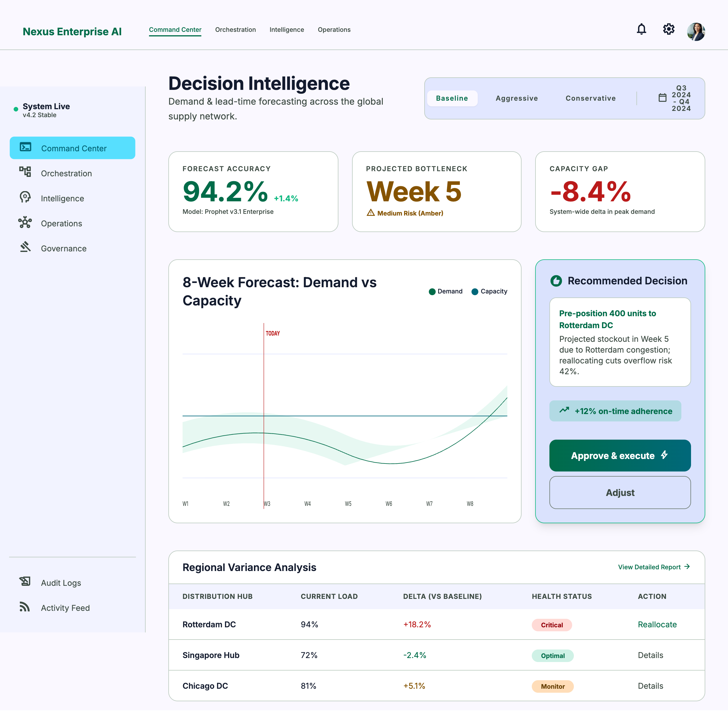This screenshot has height=724, width=728.
Task: Open Details for Singapore Hub
Action: click(x=650, y=655)
